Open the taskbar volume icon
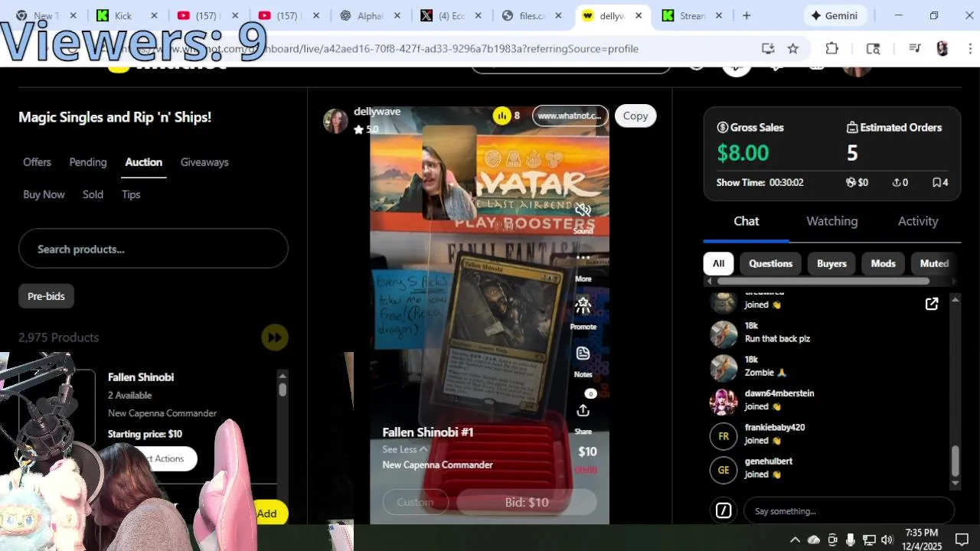The height and width of the screenshot is (551, 980). tap(887, 540)
